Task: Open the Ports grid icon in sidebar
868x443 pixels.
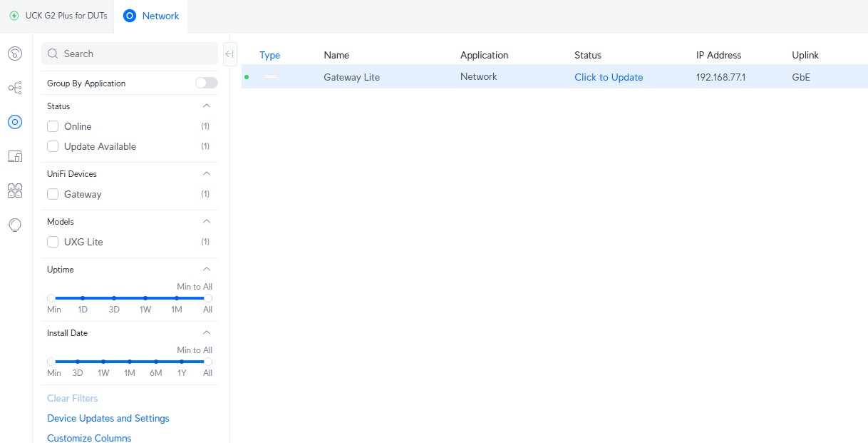Action: (15, 190)
